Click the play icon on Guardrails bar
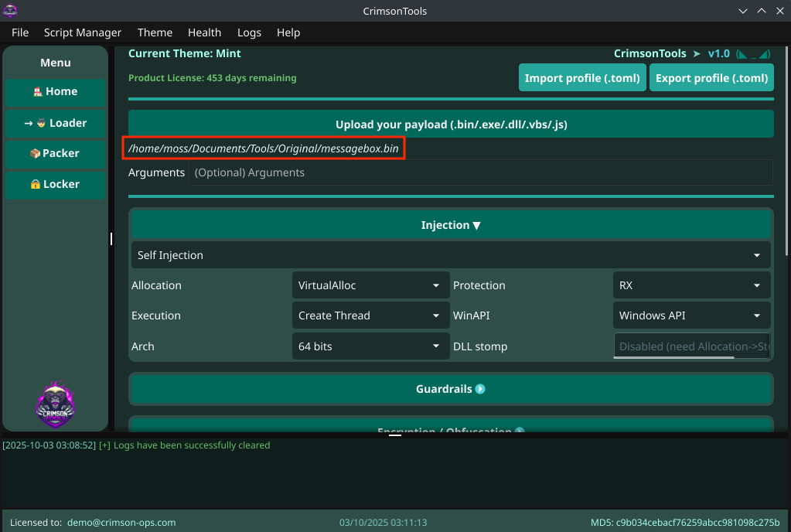The width and height of the screenshot is (791, 532). click(x=480, y=389)
